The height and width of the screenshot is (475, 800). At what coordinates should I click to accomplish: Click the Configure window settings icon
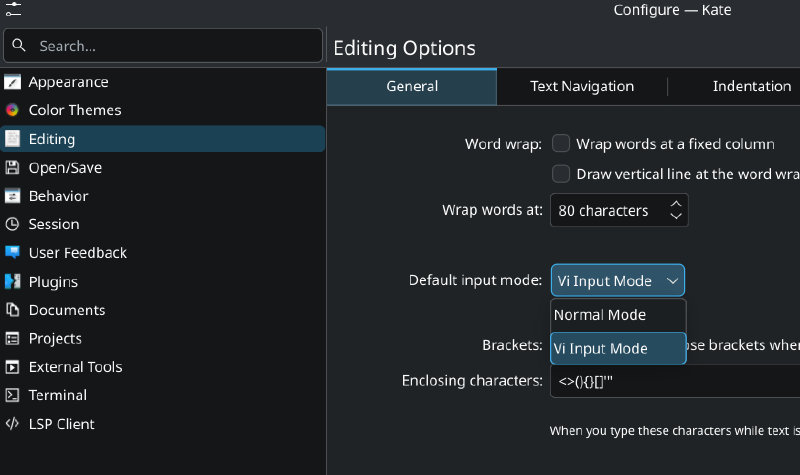(x=13, y=9)
